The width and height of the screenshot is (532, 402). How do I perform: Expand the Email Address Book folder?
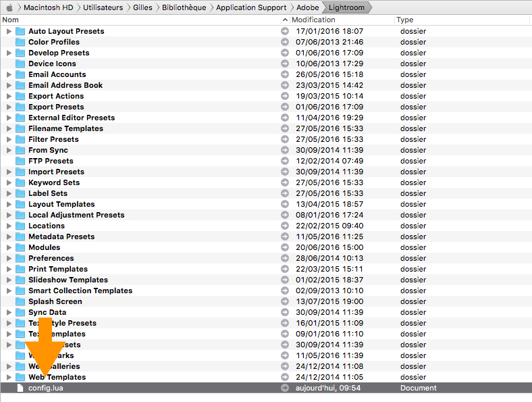[x=9, y=85]
